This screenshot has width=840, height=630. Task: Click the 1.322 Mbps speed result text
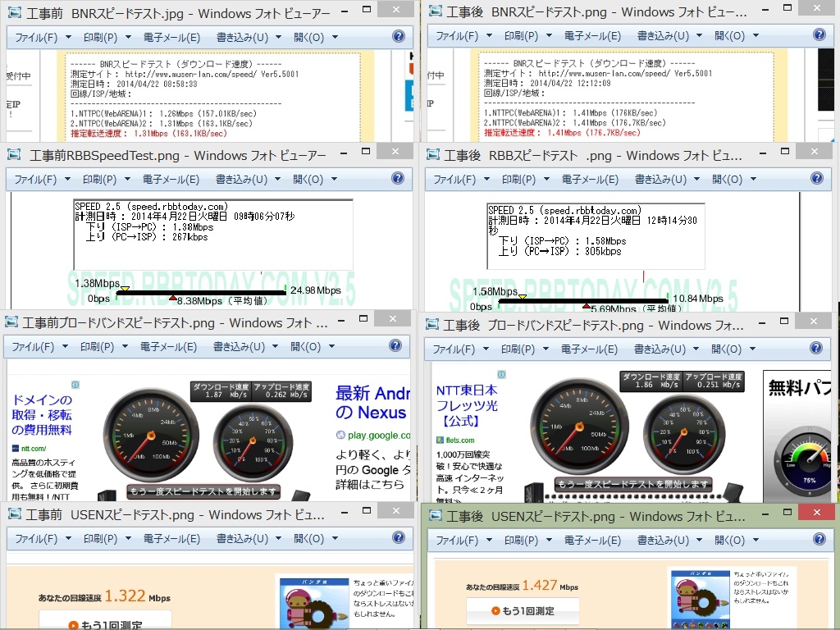coord(138,596)
